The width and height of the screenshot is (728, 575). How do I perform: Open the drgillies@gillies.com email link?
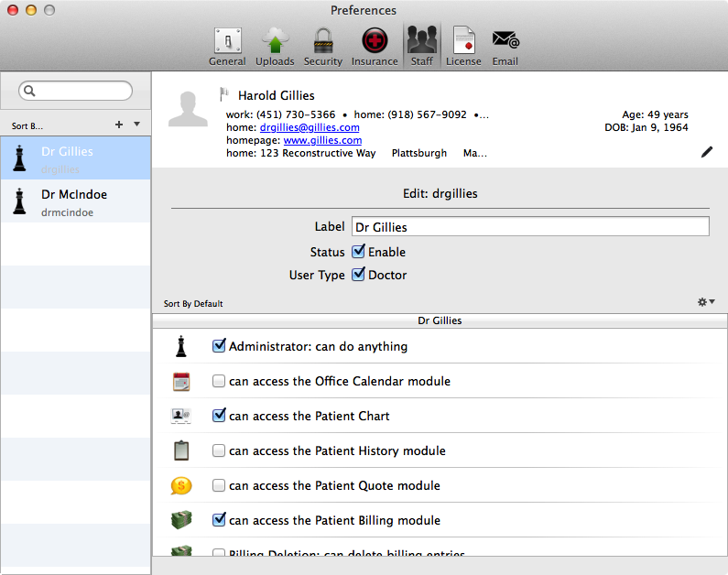click(x=310, y=127)
